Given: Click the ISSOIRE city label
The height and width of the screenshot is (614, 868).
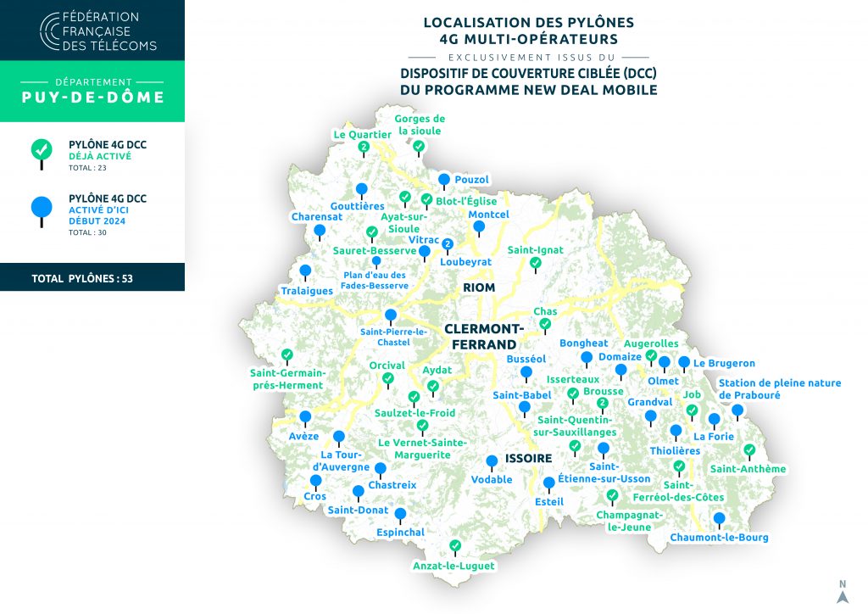Looking at the screenshot, I should tap(528, 459).
